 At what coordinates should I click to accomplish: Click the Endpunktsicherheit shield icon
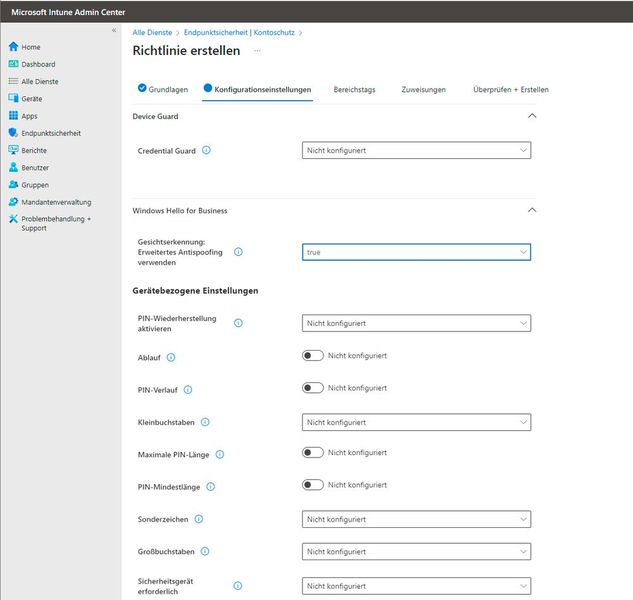[13, 133]
